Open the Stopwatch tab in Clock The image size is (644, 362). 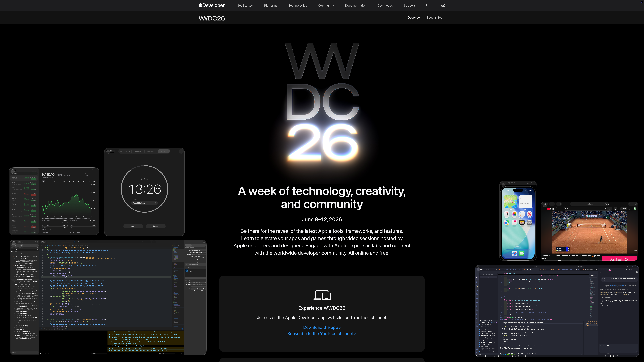click(151, 151)
